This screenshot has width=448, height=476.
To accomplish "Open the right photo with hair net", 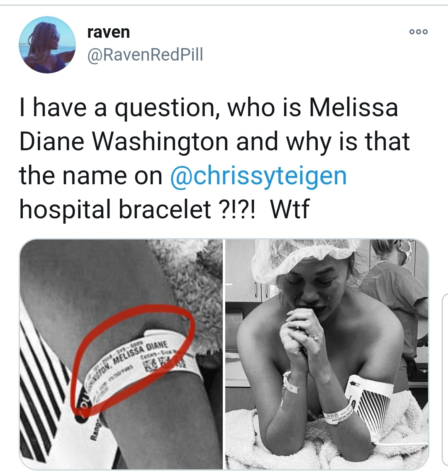I will pos(327,354).
